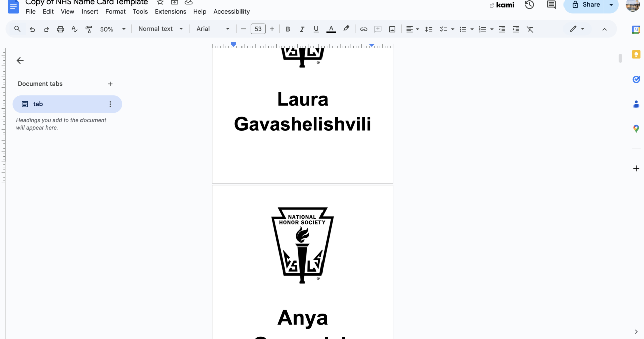644x339 pixels.
Task: Open bulleted list dropdown arrow
Action: click(472, 29)
